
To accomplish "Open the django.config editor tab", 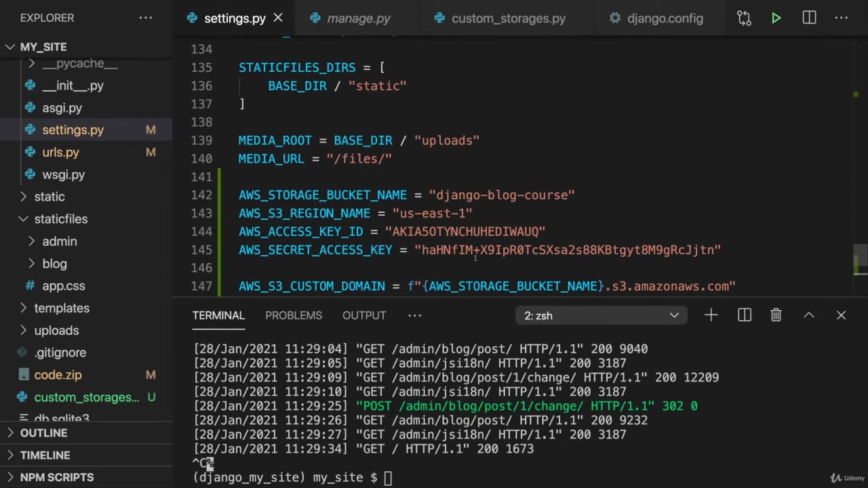I will (x=665, y=18).
